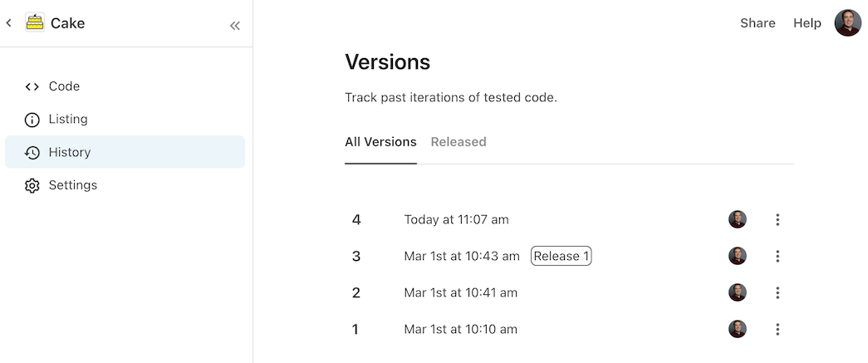868x363 pixels.
Task: Click author avatar on version 4 row
Action: pos(738,219)
